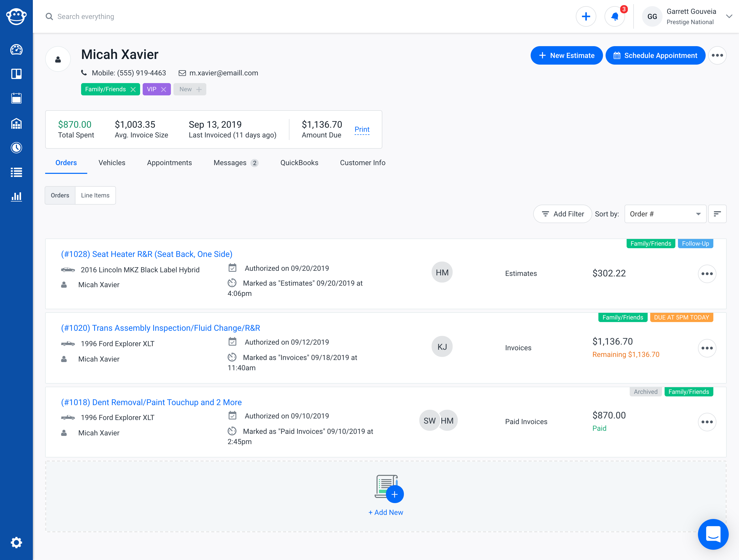The width and height of the screenshot is (739, 560).
Task: Toggle the sort direction button
Action: tap(717, 214)
